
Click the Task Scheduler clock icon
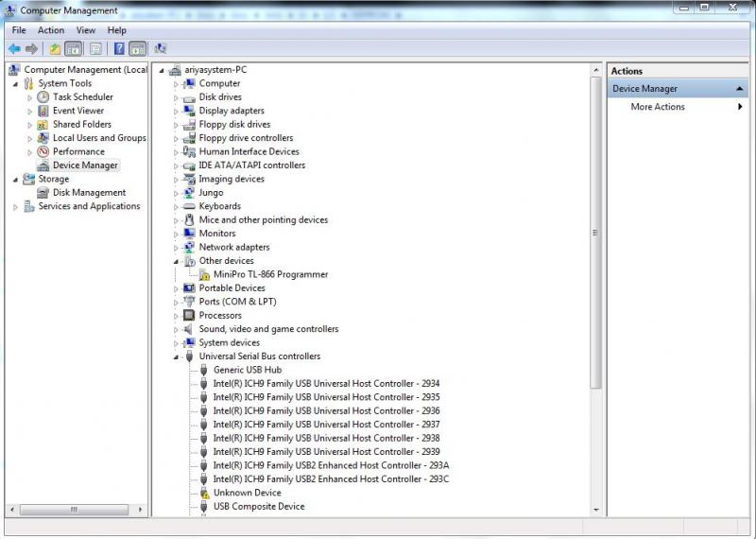(43, 97)
